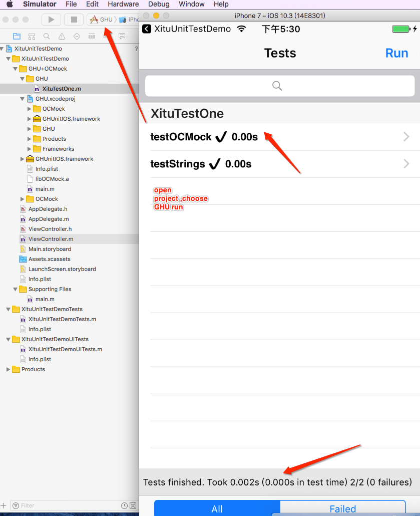Screen dimensions: 420x516
Task: Open the Edit menu
Action: click(x=92, y=5)
